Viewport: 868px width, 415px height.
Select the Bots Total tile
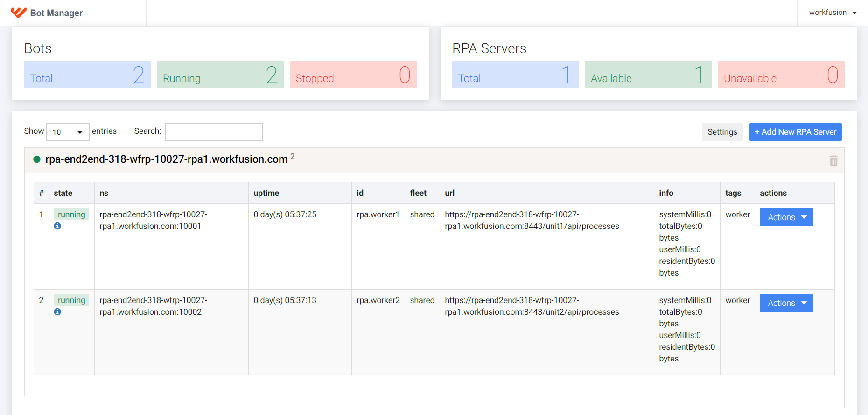point(87,75)
